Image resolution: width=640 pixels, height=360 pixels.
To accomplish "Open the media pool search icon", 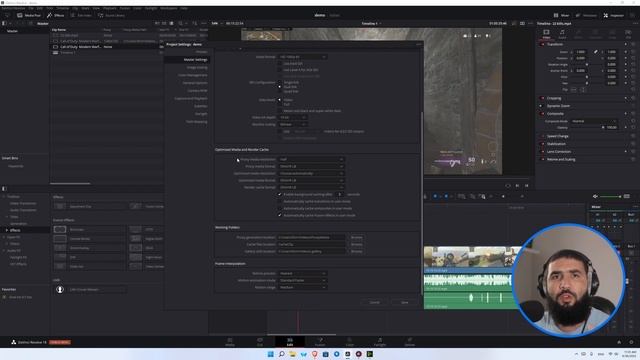I will pyautogui.click(x=180, y=23).
